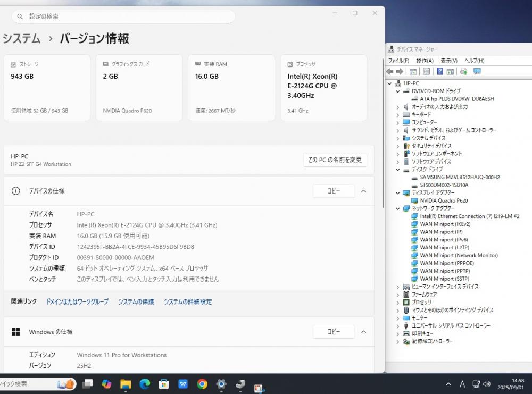Click the search magnifier icon in Settings
This screenshot has width=532, height=394.
click(20, 16)
